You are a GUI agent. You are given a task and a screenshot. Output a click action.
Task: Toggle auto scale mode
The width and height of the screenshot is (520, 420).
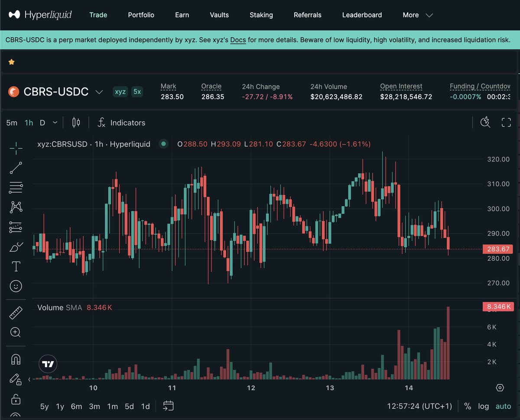point(504,406)
